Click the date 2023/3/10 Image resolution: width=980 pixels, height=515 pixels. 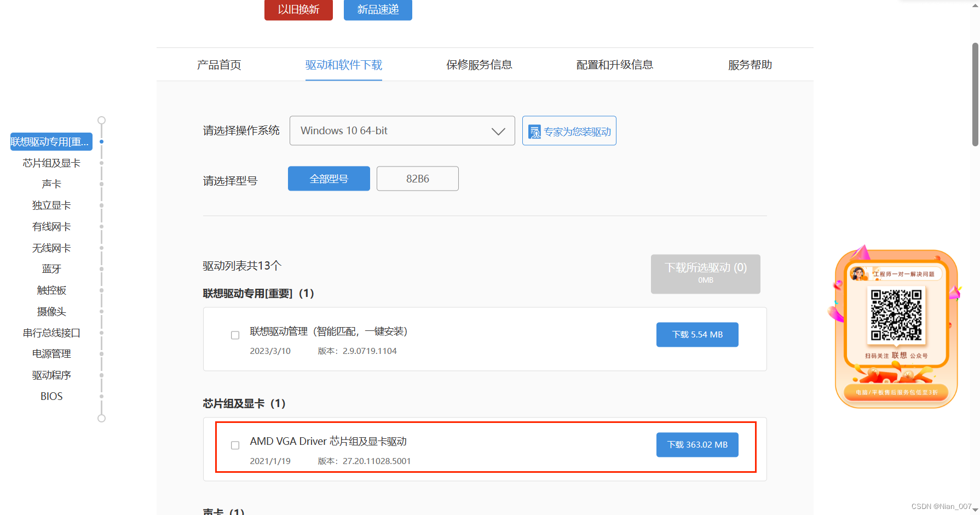(270, 351)
